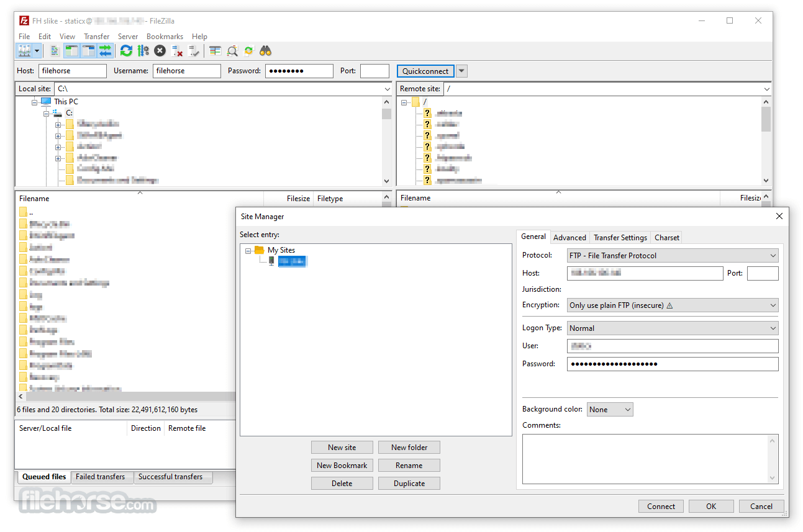Collapse the C: drive tree node
The image size is (803, 532).
[x=46, y=113]
